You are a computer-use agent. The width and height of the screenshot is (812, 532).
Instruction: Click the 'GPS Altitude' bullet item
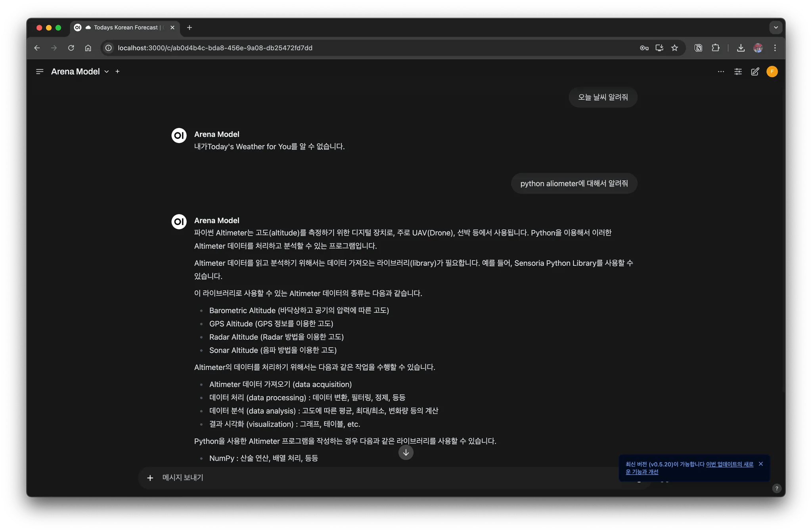(x=271, y=323)
